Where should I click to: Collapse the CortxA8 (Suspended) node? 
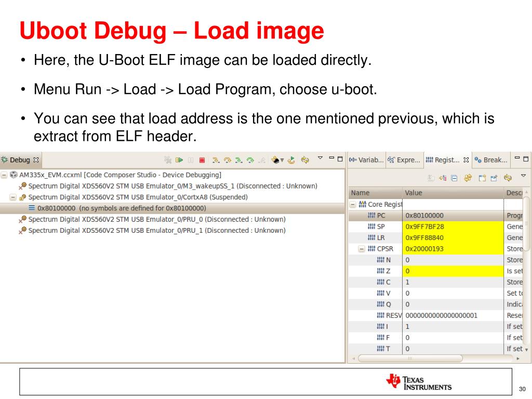(13, 197)
